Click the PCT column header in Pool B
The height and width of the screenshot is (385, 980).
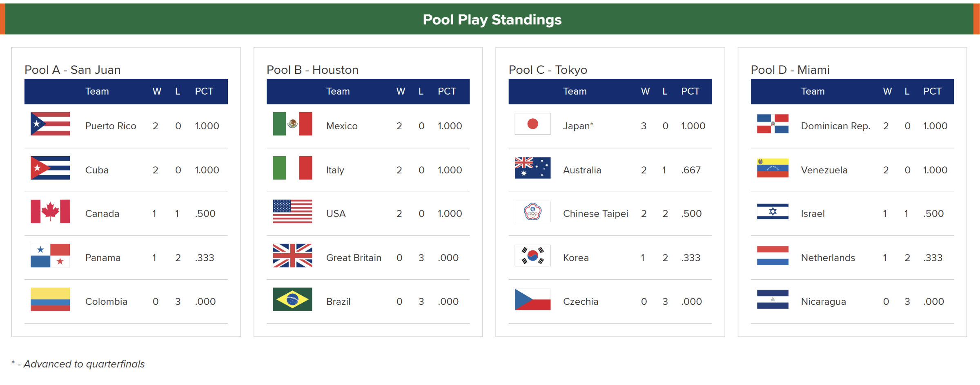pyautogui.click(x=447, y=91)
